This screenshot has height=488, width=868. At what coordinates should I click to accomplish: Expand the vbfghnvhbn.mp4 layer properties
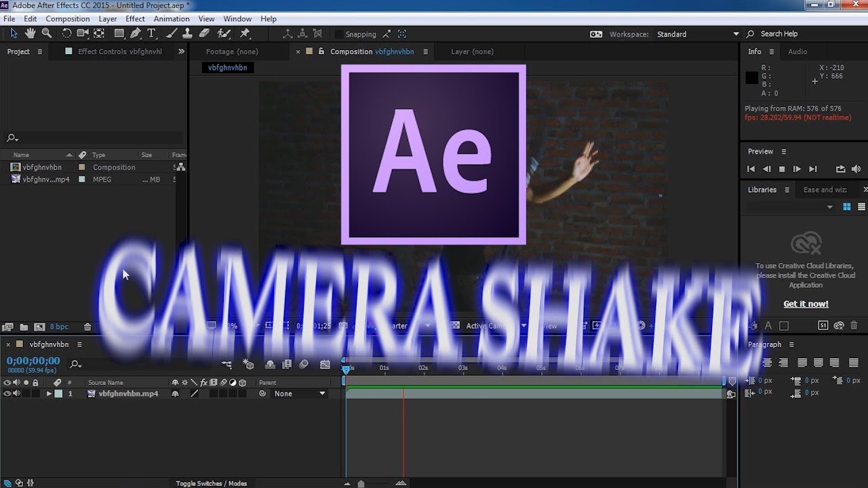click(49, 394)
